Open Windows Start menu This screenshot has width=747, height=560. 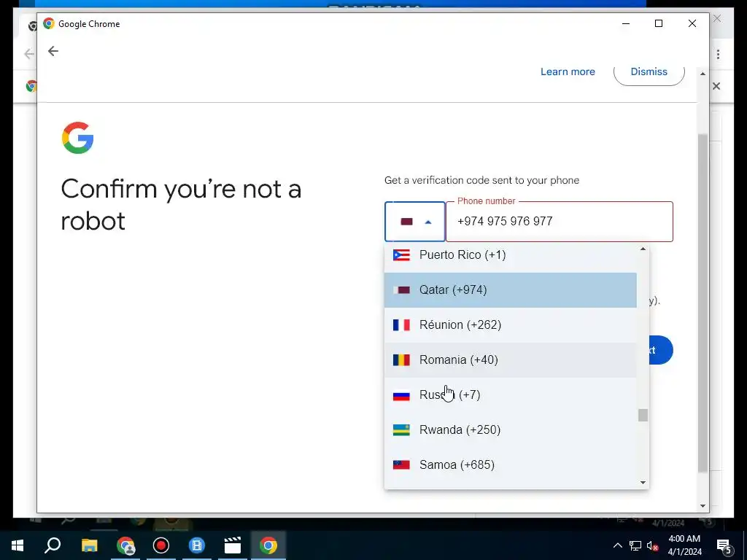[x=18, y=545]
